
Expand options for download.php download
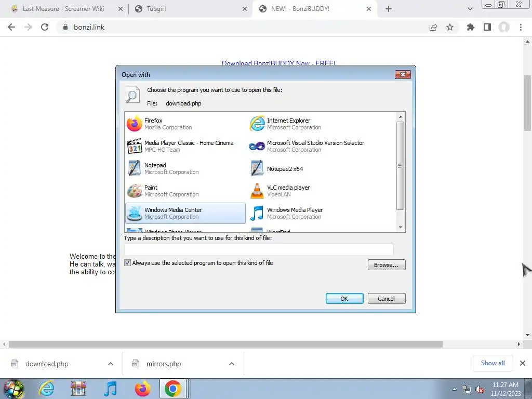pyautogui.click(x=111, y=364)
